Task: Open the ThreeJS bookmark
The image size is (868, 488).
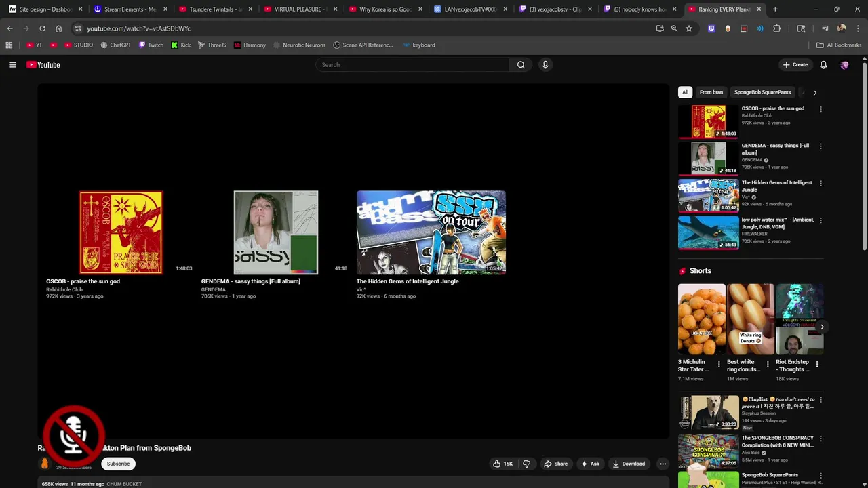Action: click(x=212, y=45)
